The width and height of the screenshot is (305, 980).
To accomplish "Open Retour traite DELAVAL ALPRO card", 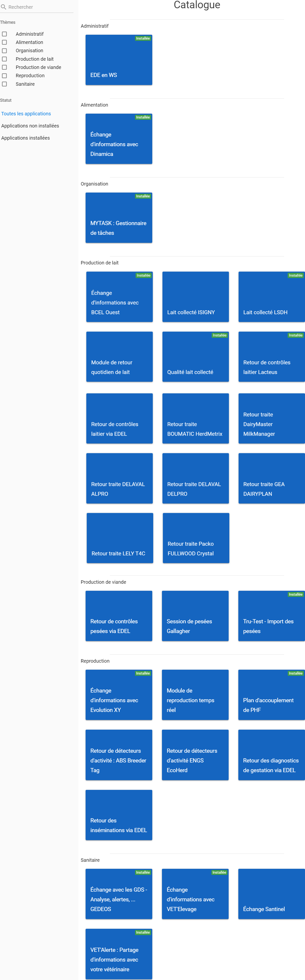I will (x=119, y=478).
